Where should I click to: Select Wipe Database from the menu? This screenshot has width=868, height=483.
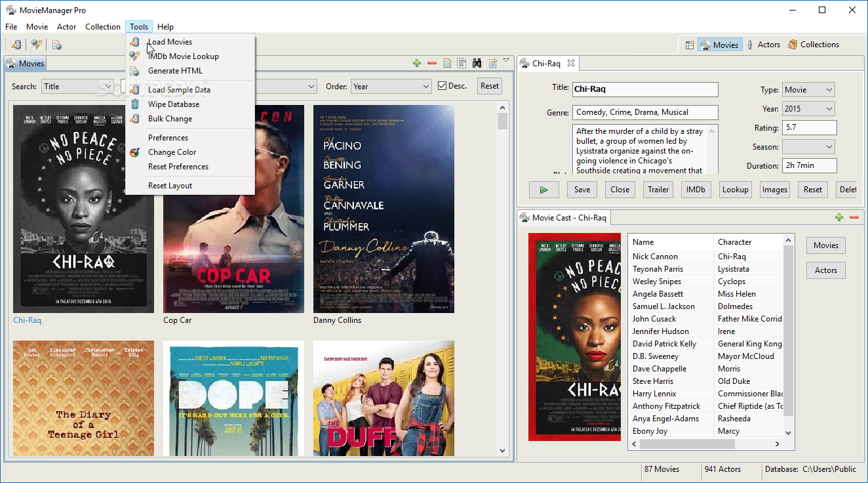pos(190,104)
